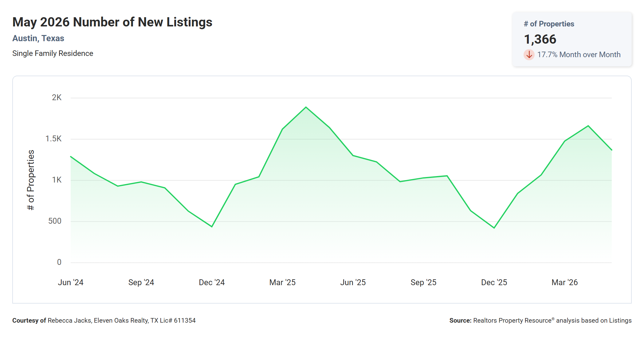Click the red down-arrow change icon
The image size is (644, 338).
point(529,55)
